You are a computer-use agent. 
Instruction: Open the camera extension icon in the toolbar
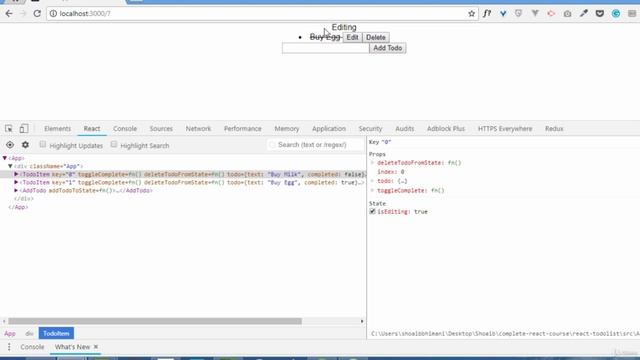[x=567, y=13]
